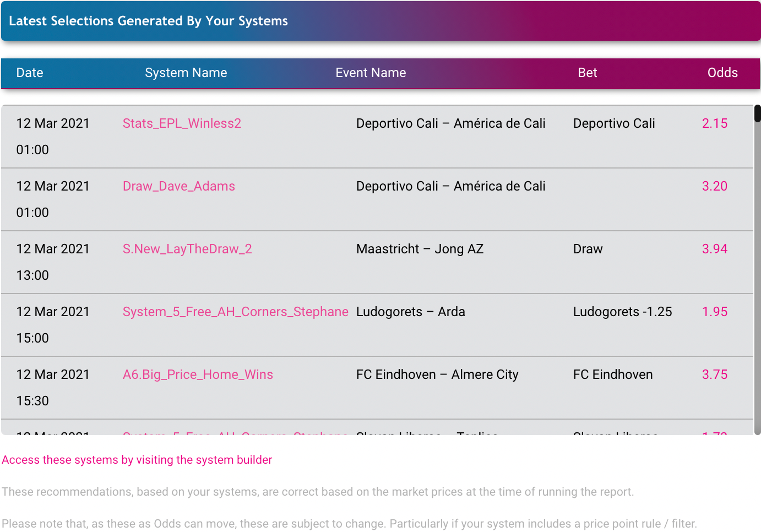Open the S.New_LayTheDraw_2 system link
Image resolution: width=761 pixels, height=532 pixels.
point(187,249)
